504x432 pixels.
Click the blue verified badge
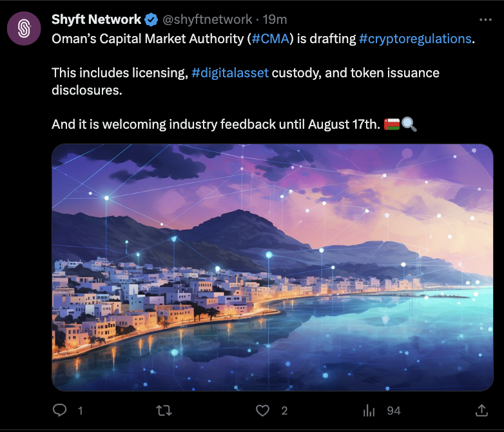151,19
